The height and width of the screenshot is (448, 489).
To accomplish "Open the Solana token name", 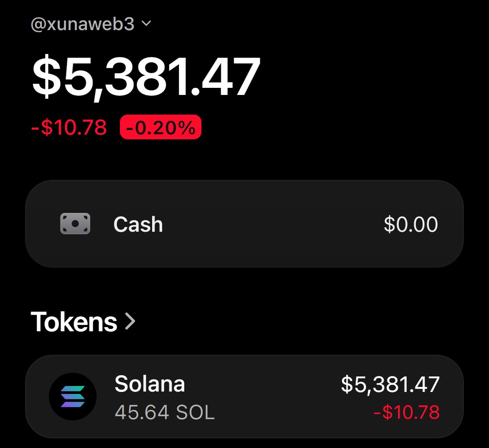I will click(150, 384).
